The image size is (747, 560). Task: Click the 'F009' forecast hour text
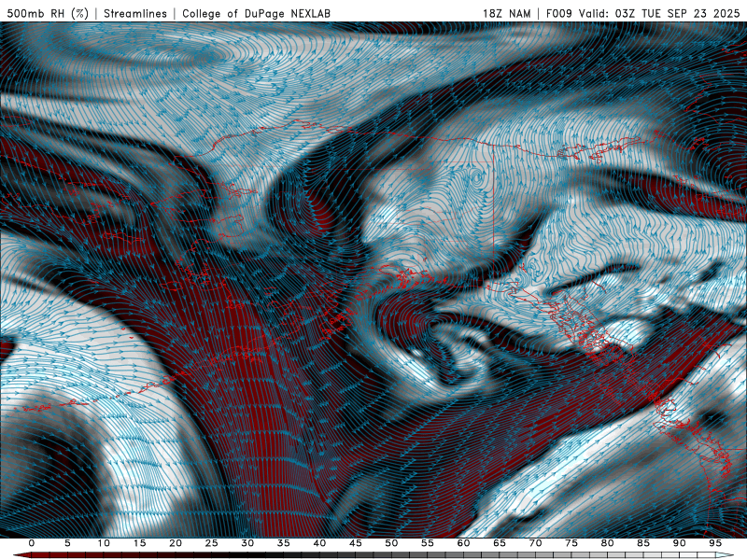click(x=558, y=13)
